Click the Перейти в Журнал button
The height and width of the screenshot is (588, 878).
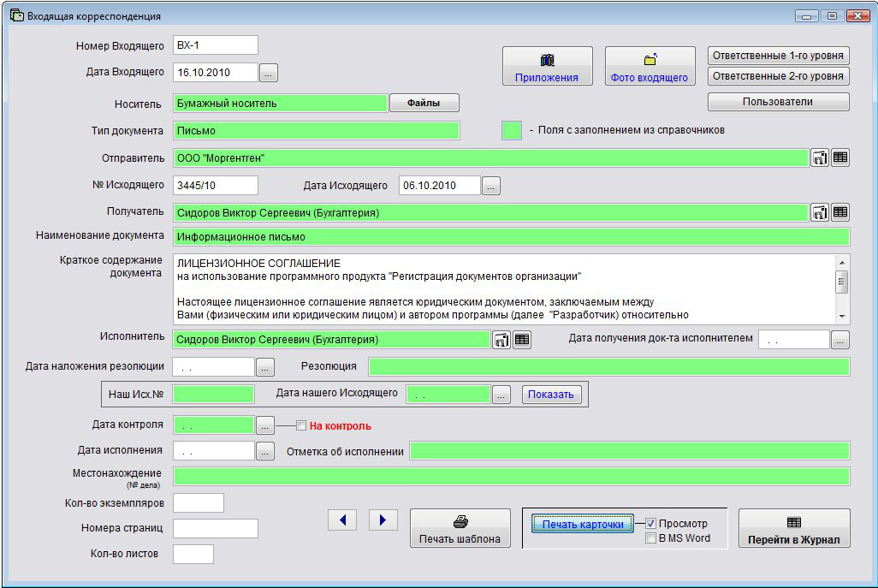click(794, 529)
